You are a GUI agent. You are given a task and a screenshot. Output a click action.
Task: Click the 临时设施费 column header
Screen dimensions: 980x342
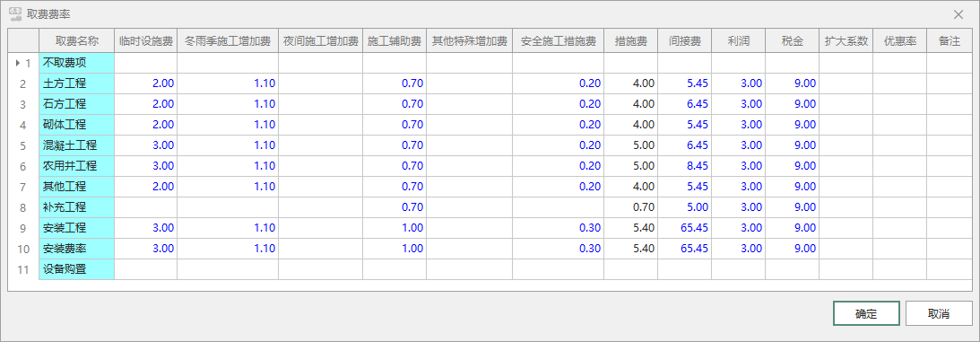[x=145, y=41]
